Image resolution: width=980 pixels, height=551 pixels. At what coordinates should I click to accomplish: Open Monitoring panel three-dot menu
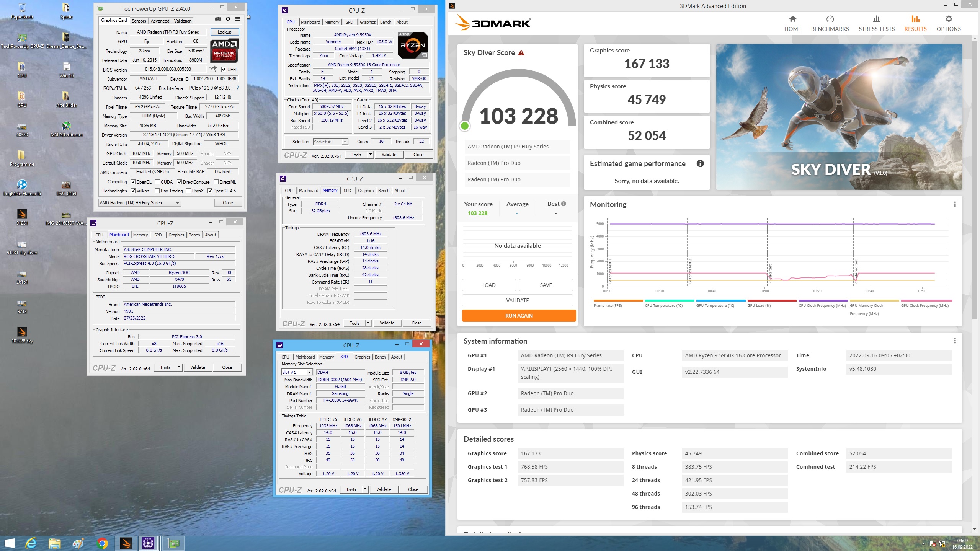click(x=955, y=204)
